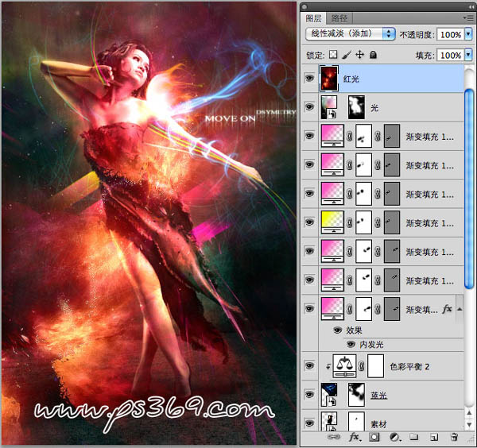Select the 图层 tab

313,18
